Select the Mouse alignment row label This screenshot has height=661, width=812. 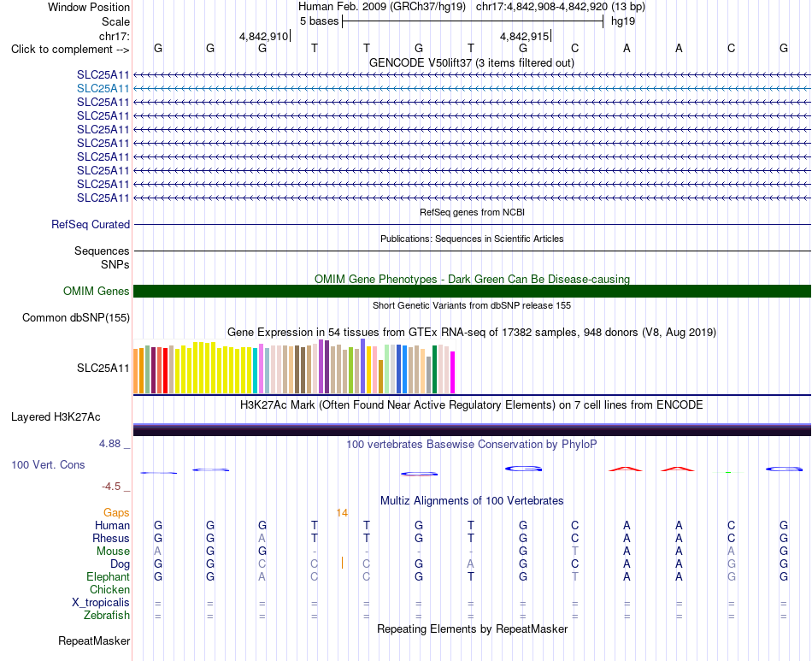pos(113,552)
